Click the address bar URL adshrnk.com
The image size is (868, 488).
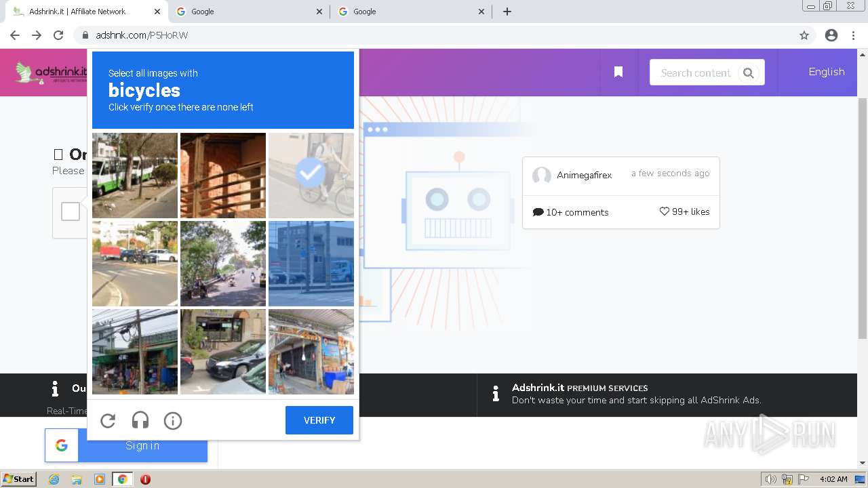pos(142,35)
